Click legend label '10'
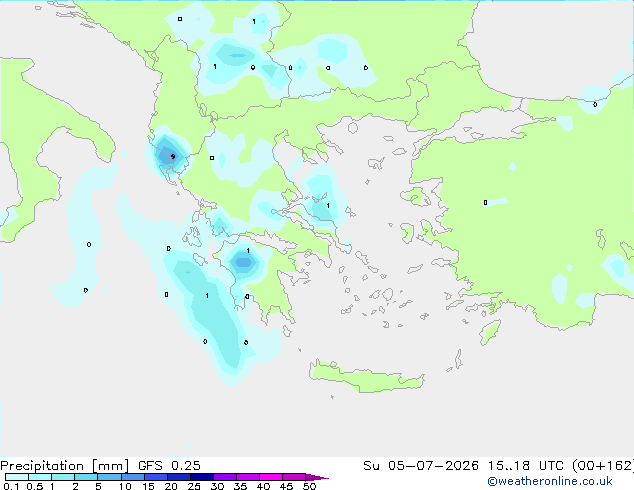Screen dimensions: 634x490 click(x=125, y=486)
